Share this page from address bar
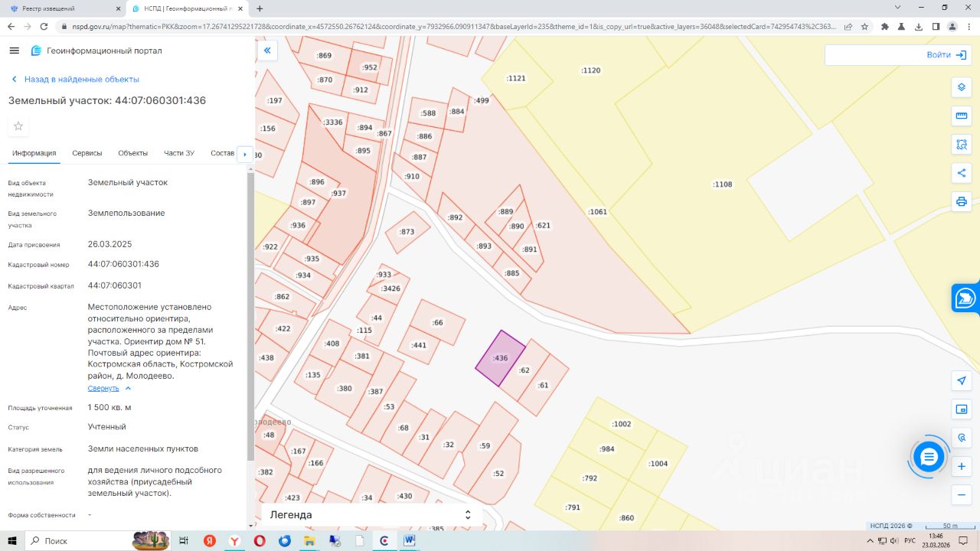This screenshot has height=551, width=980. click(848, 26)
